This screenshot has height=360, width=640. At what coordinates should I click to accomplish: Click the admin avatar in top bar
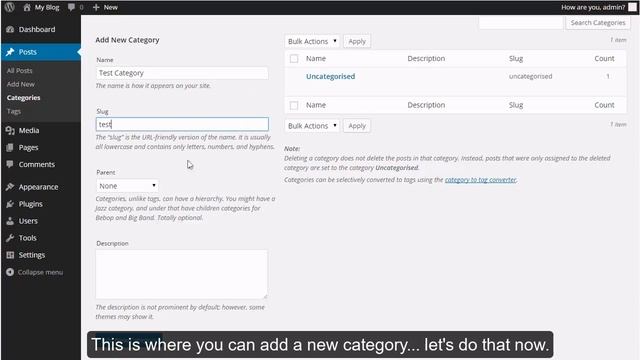coord(632,7)
